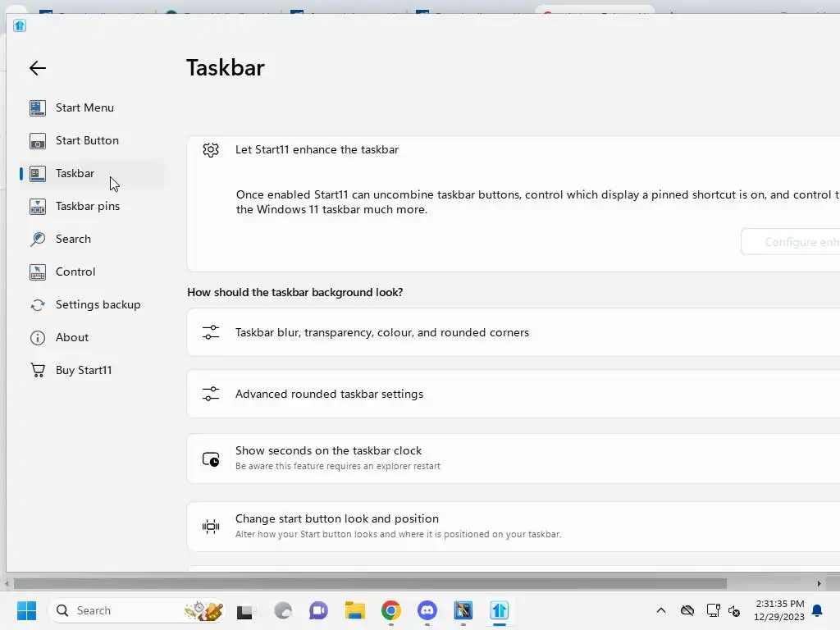Click sliders icon for advanced rounded taskbar

211,394
